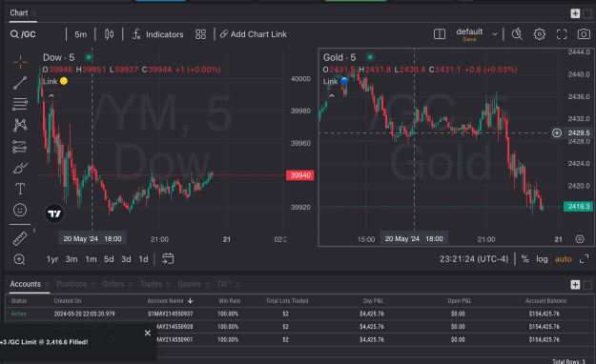
Task: Switch to the Accounts tab
Action: point(25,284)
